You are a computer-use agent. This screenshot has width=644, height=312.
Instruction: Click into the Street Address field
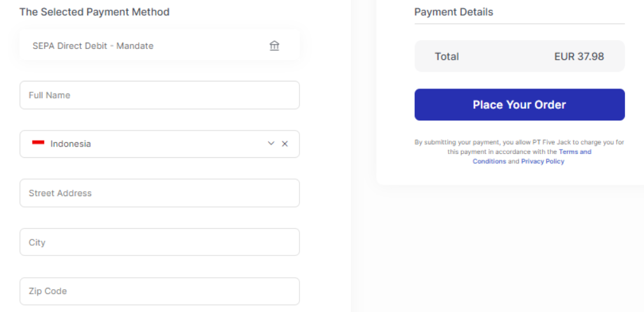[x=159, y=193]
